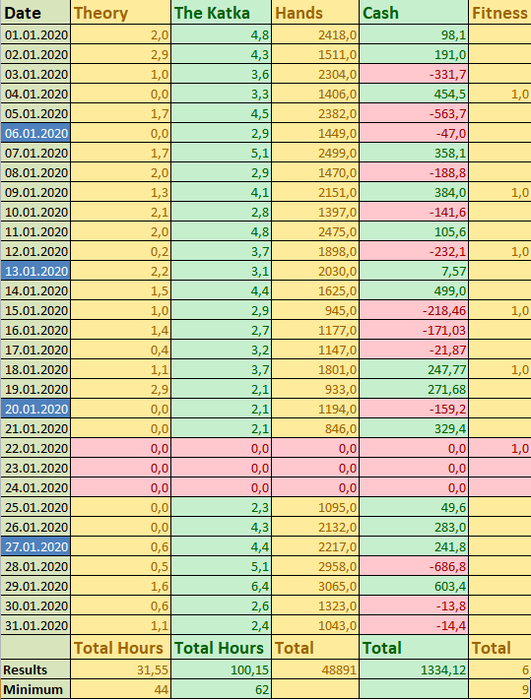Select the Hands column header
The height and width of the screenshot is (700, 531).
(x=315, y=12)
